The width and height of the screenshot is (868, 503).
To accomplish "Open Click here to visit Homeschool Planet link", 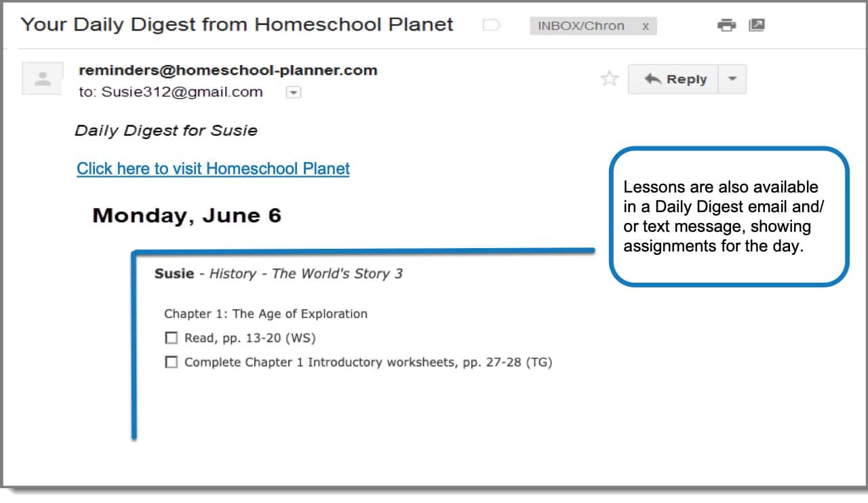I will (213, 169).
